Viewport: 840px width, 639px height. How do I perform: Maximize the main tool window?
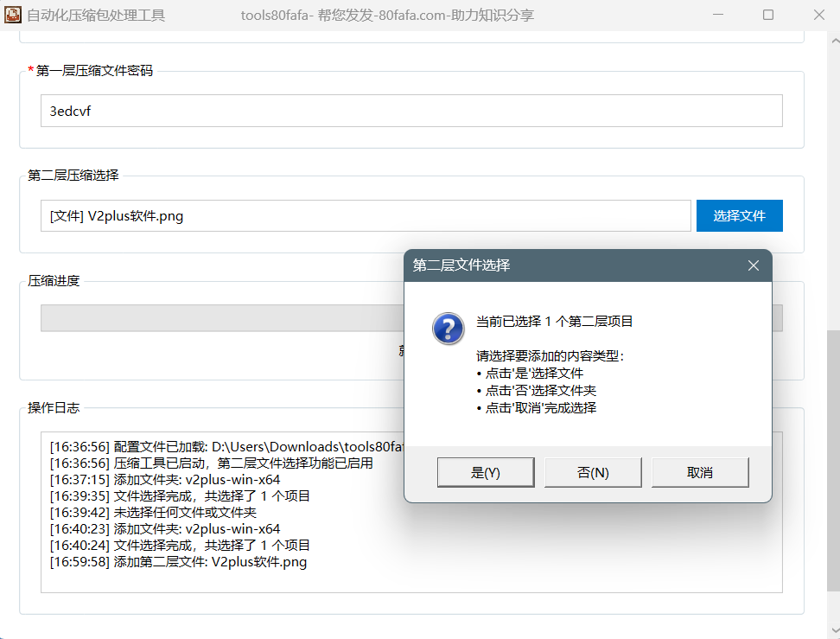point(768,15)
